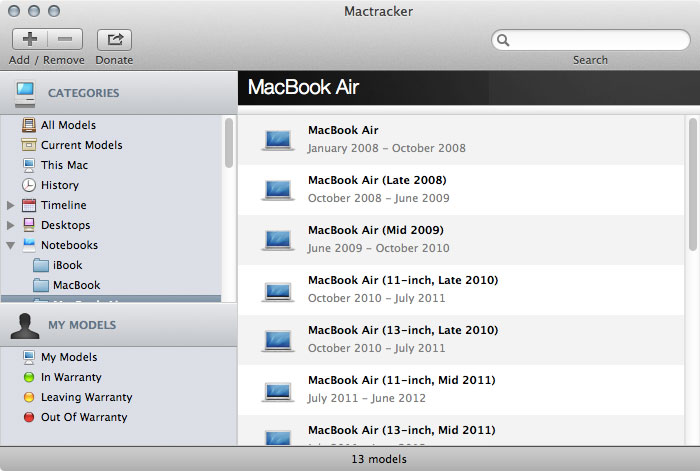Select the MacBook label in sidebar
The image size is (700, 471).
pyautogui.click(x=77, y=285)
